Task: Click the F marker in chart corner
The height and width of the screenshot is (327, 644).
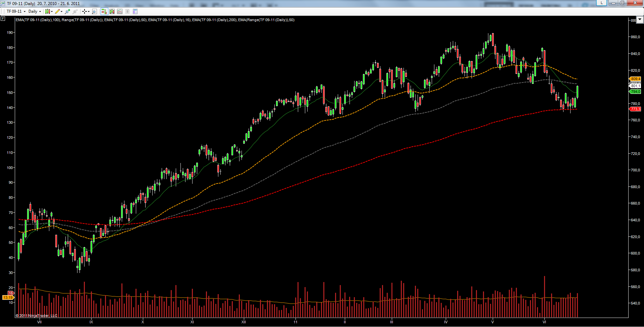Action: [x=3, y=19]
